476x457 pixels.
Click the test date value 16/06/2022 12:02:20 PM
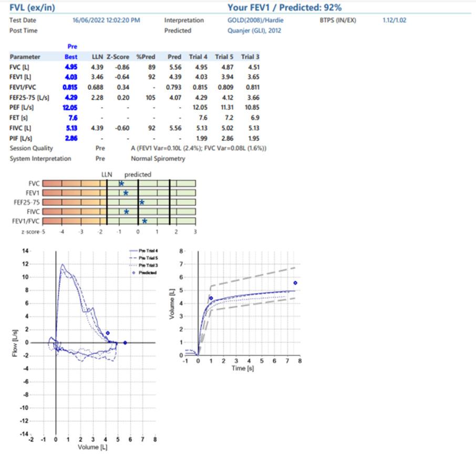click(106, 20)
